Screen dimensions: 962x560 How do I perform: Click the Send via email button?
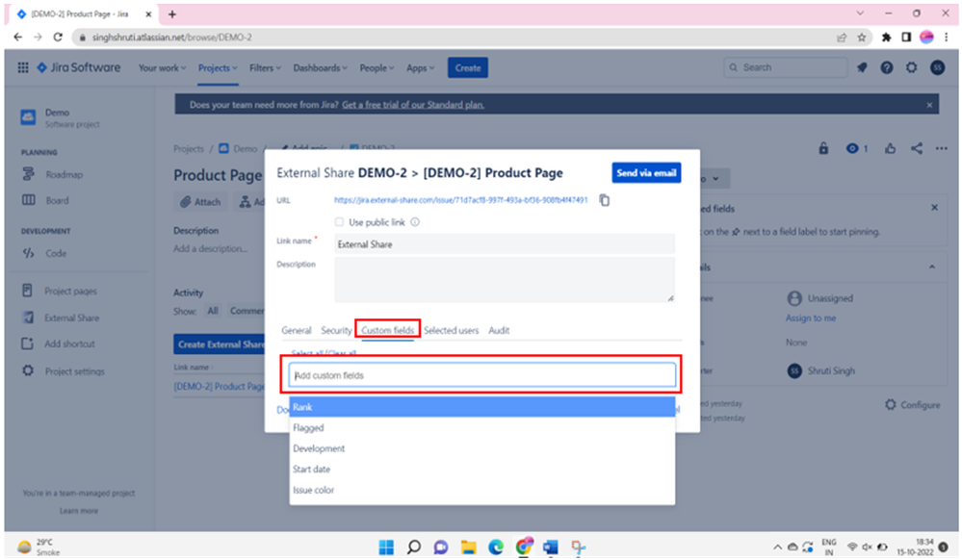[646, 173]
